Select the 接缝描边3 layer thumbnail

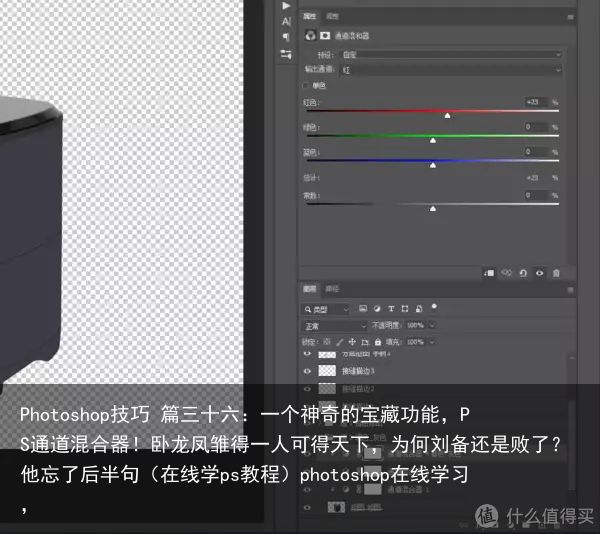[x=327, y=370]
